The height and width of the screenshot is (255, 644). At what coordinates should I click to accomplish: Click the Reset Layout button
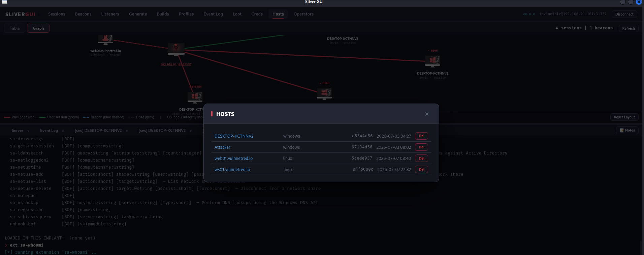point(624,117)
